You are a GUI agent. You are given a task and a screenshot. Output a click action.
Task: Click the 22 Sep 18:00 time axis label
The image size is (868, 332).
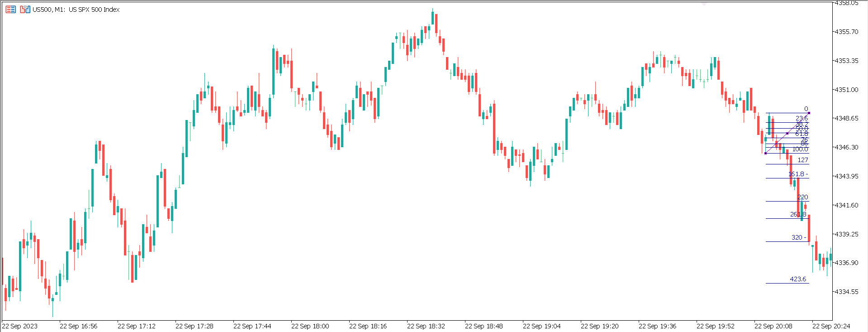(310, 326)
